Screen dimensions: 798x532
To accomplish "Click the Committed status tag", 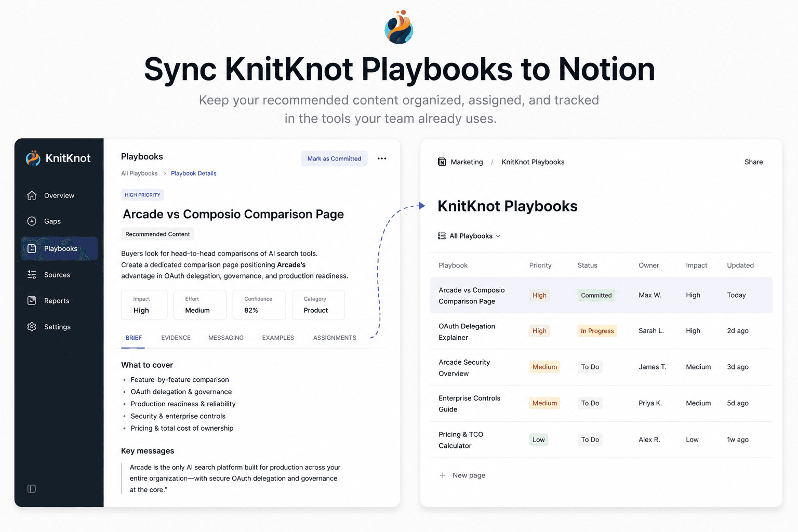I will click(596, 296).
